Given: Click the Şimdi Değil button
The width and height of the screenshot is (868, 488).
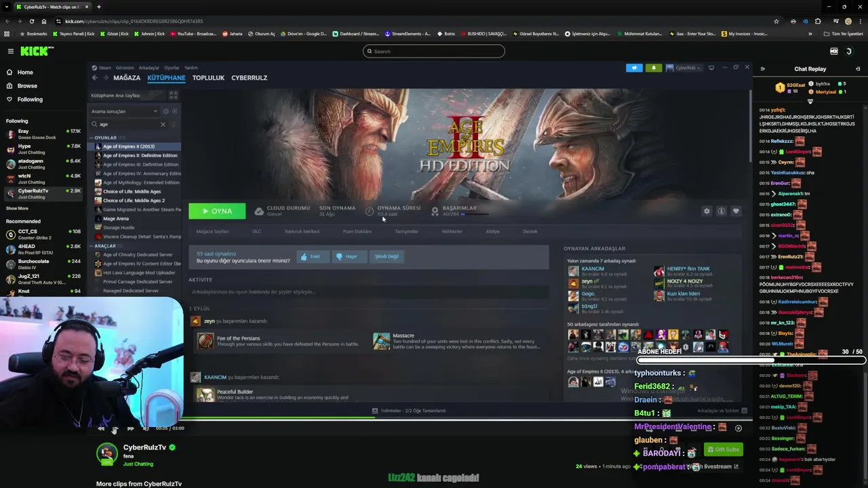Looking at the screenshot, I should click(387, 256).
